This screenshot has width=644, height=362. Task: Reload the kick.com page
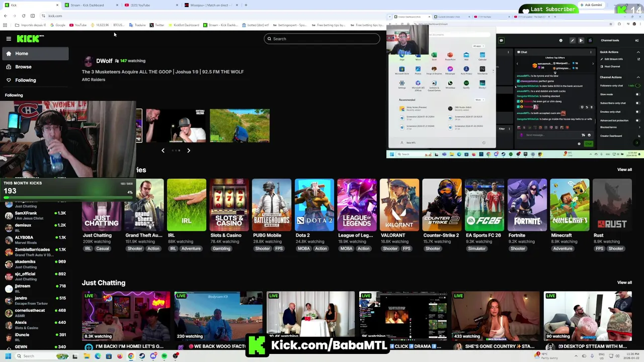click(x=23, y=16)
